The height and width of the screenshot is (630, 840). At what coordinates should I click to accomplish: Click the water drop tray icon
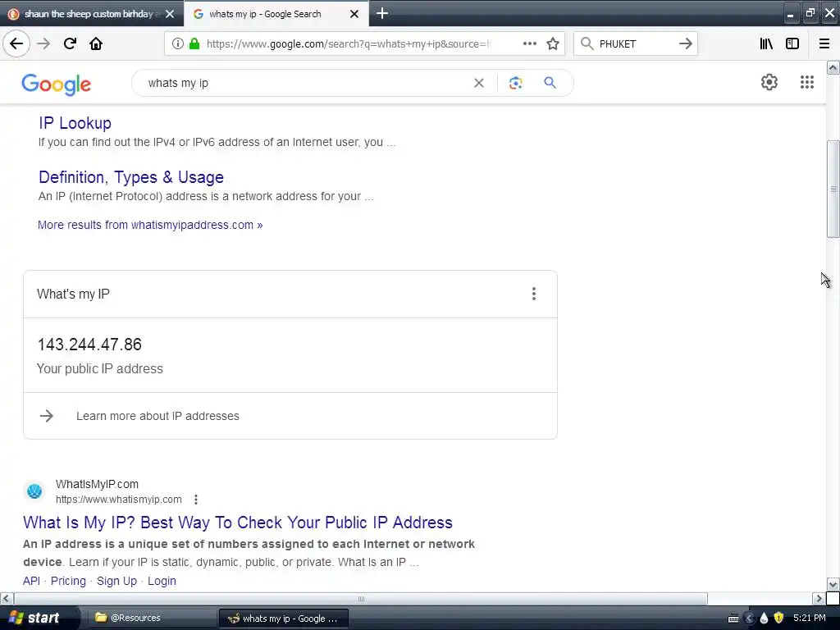click(x=764, y=619)
